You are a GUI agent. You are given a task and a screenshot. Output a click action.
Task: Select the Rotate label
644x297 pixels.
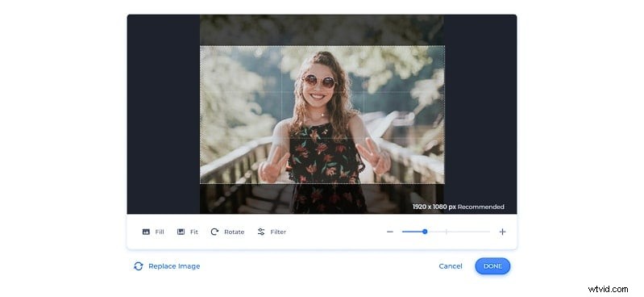point(234,232)
